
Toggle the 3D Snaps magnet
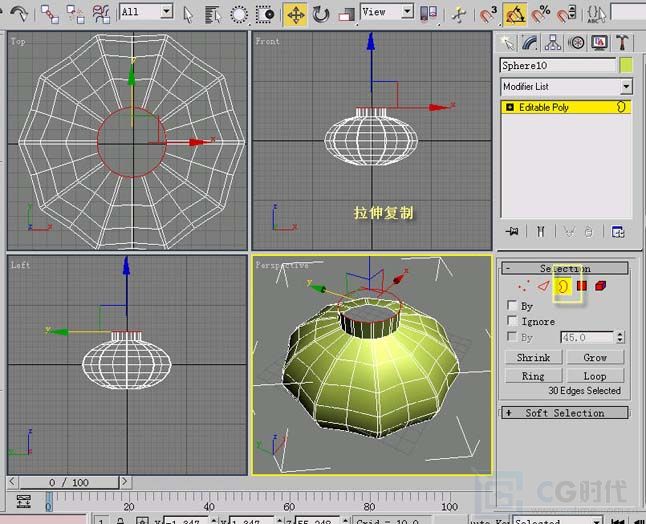489,15
